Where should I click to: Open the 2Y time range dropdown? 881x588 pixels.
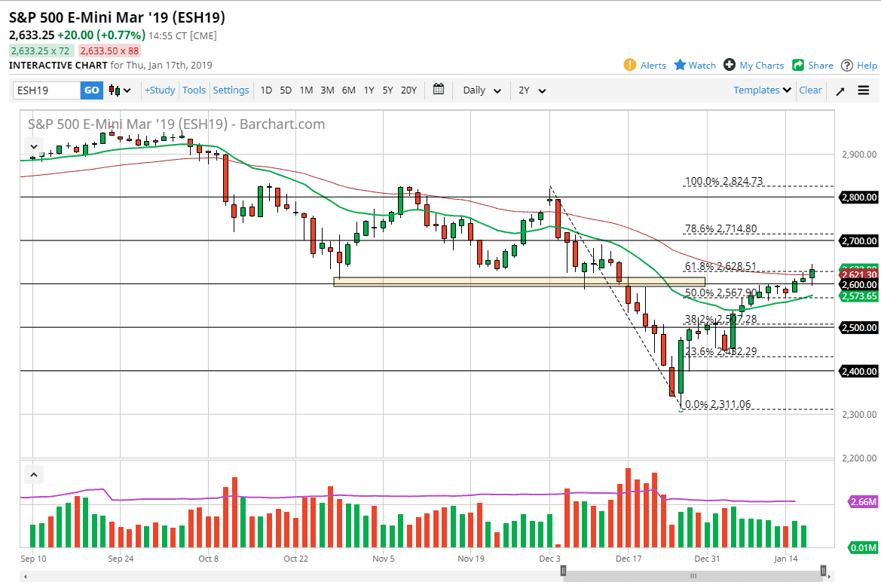click(533, 90)
